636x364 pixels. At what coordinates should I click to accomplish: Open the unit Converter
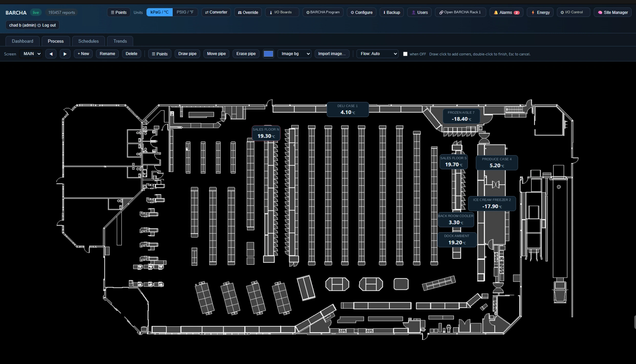216,12
